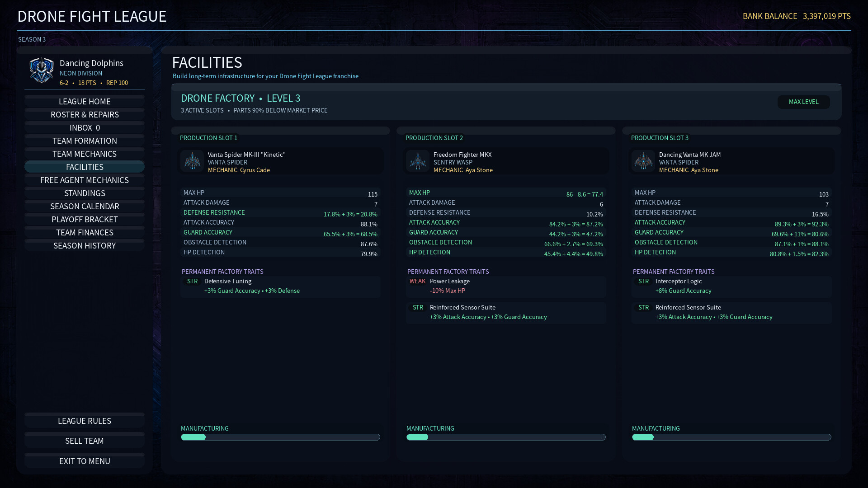Click Production Slot 3 manufacturing progress bar
The width and height of the screenshot is (868, 488).
click(x=731, y=437)
